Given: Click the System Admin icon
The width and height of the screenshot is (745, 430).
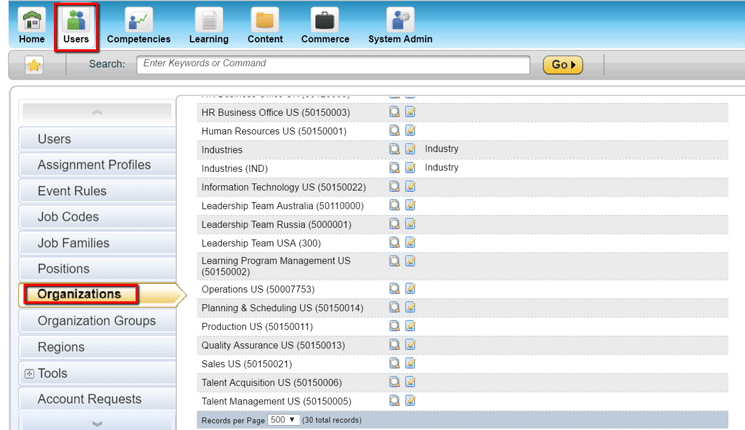Looking at the screenshot, I should tap(400, 25).
